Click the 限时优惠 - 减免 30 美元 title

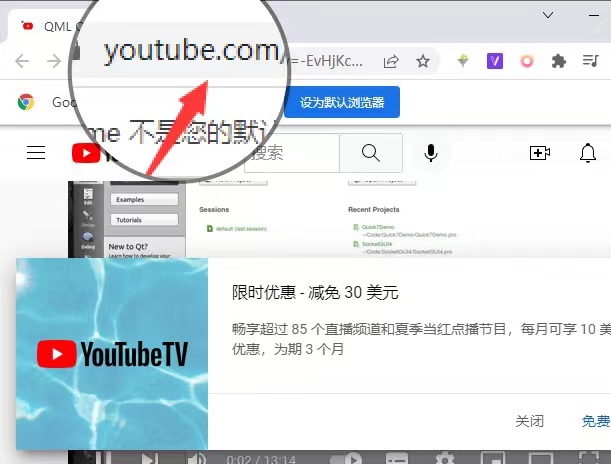click(x=315, y=292)
